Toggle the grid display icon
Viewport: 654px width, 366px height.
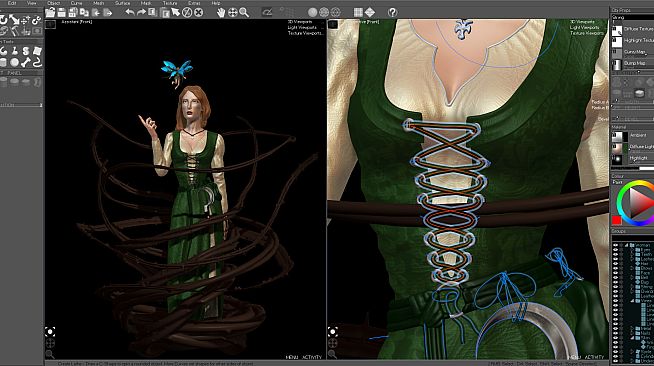pos(358,13)
